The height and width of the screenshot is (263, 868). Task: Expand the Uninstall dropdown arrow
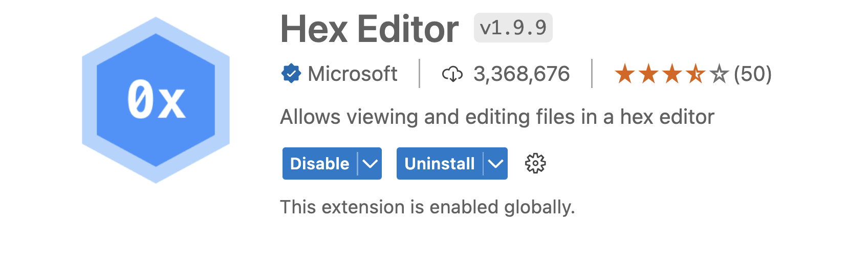tap(495, 164)
